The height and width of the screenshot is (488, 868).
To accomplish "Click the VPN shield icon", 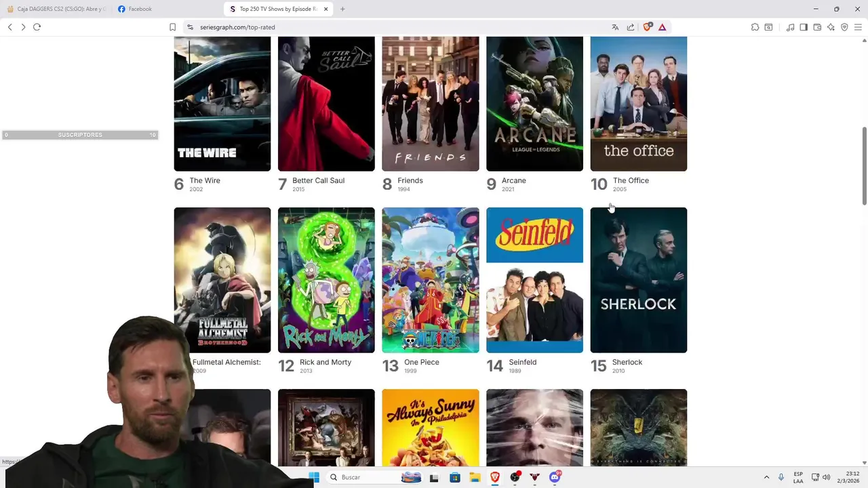I will tap(844, 27).
